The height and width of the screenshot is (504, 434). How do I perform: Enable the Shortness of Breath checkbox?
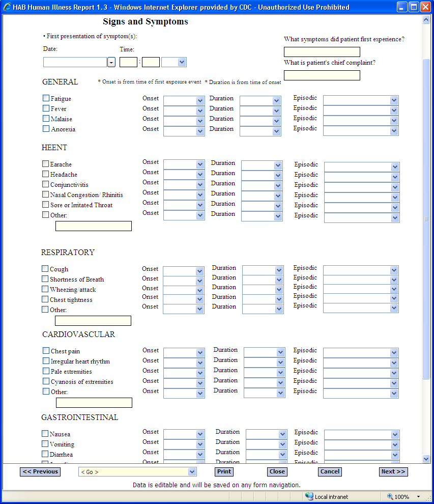pos(45,279)
